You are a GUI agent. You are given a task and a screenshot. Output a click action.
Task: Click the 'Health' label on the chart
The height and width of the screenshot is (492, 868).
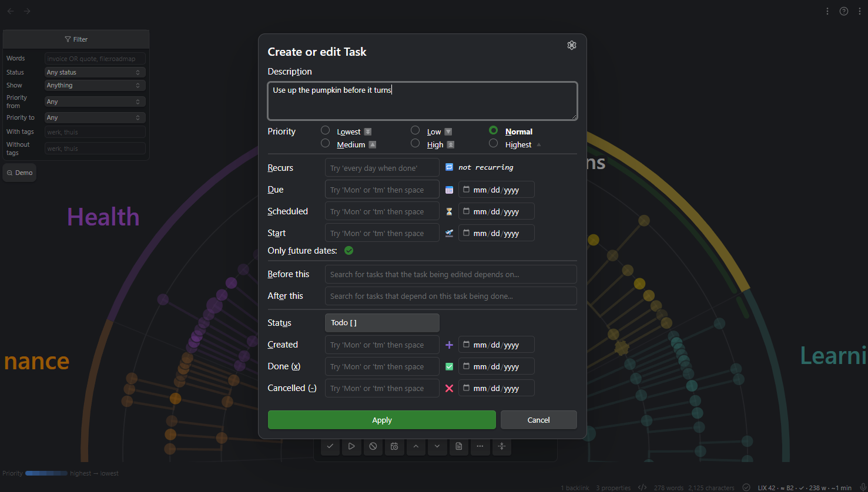pyautogui.click(x=103, y=217)
